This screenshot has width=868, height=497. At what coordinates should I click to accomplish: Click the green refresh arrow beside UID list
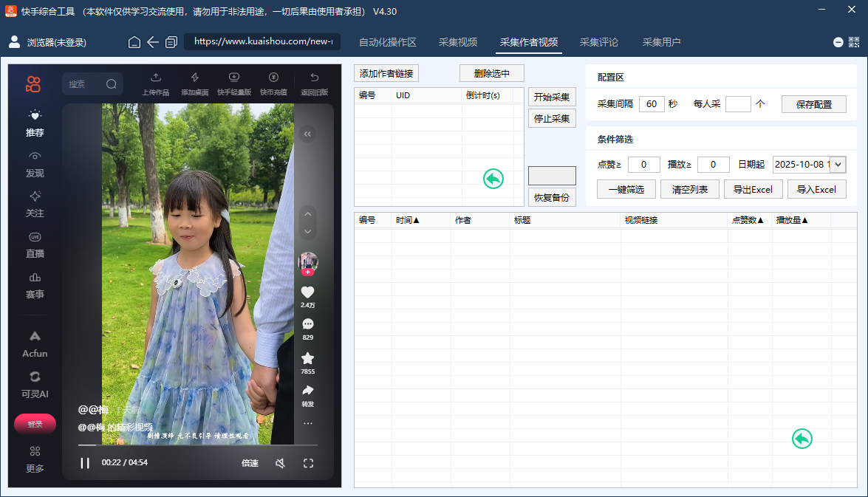(493, 178)
